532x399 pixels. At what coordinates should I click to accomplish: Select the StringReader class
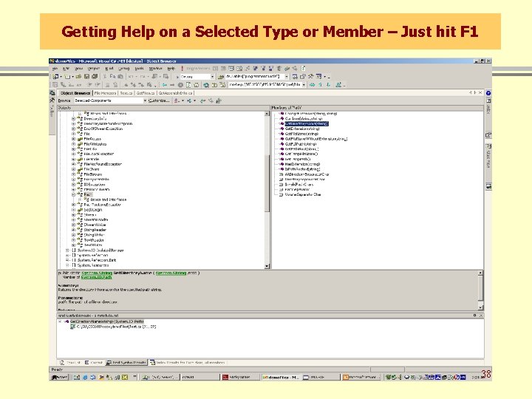tap(95, 230)
